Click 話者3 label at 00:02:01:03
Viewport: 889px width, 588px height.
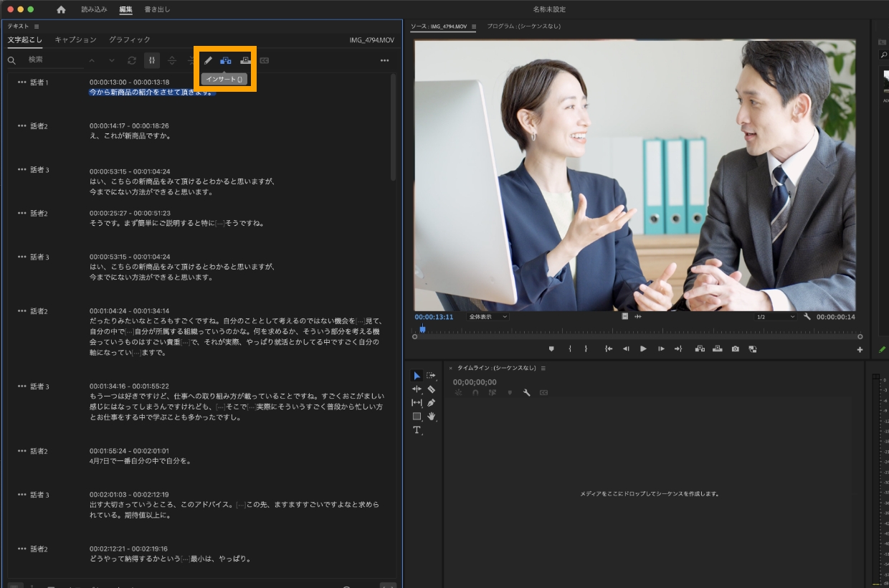pos(39,495)
